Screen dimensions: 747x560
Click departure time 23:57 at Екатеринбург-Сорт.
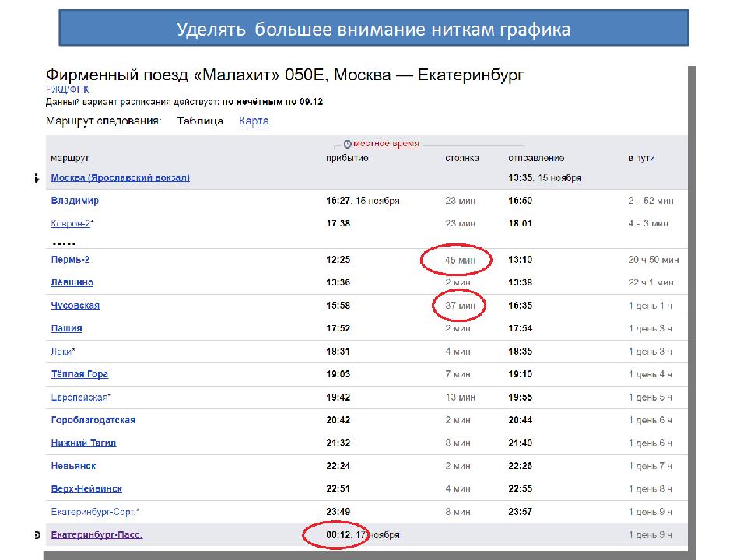521,512
